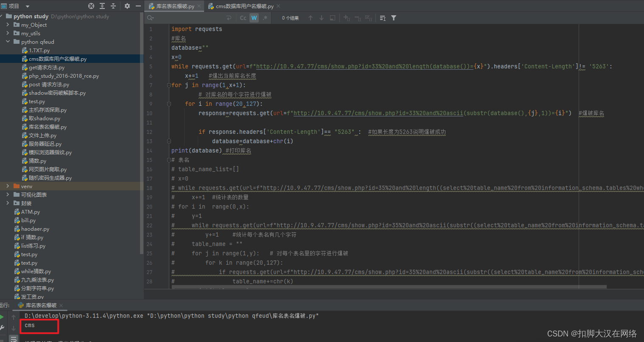Image resolution: width=644 pixels, height=342 pixels.
Task: Expand all nodes in project panel
Action: point(102,6)
